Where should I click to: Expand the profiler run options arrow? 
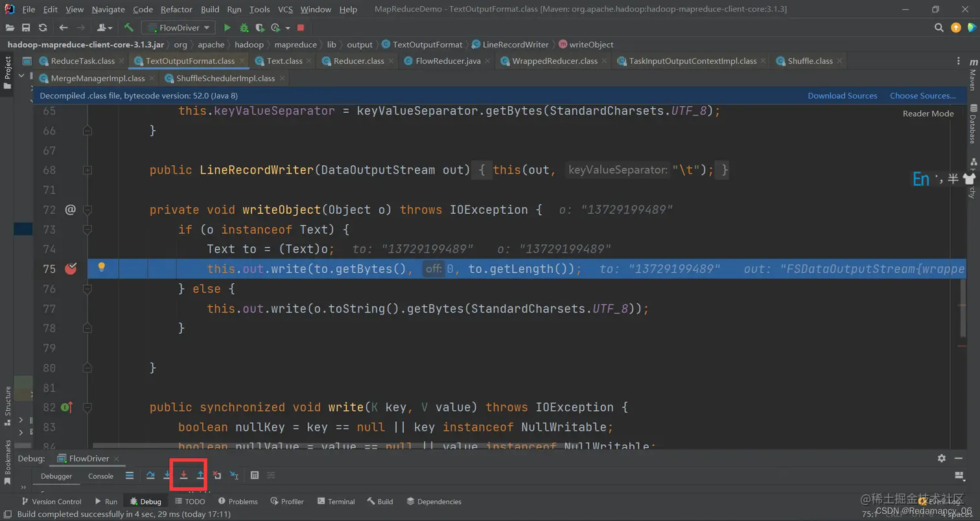tap(287, 28)
